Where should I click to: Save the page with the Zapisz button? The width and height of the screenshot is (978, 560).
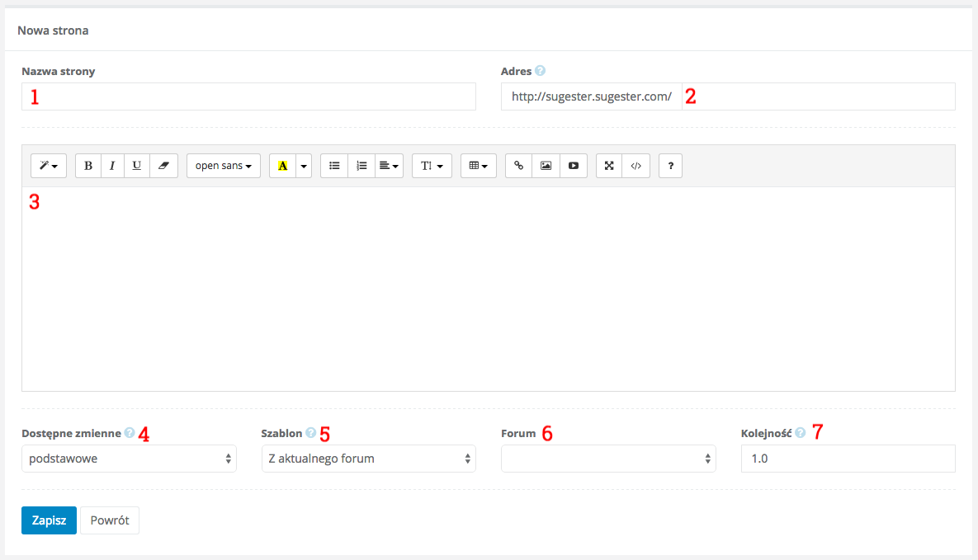pyautogui.click(x=49, y=520)
